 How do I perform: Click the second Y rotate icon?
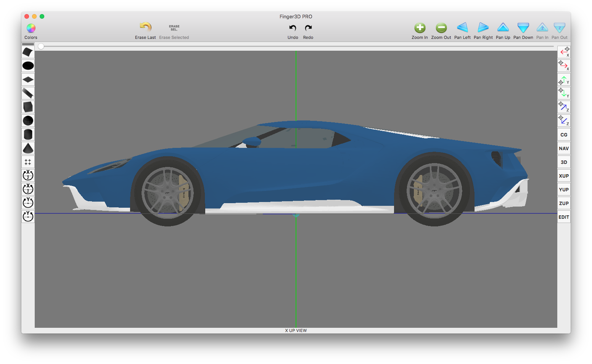(28, 216)
